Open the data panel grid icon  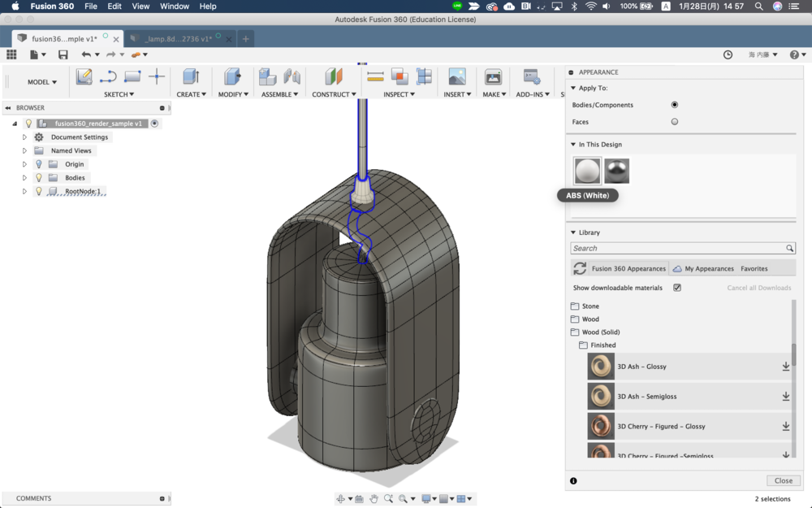pos(11,54)
